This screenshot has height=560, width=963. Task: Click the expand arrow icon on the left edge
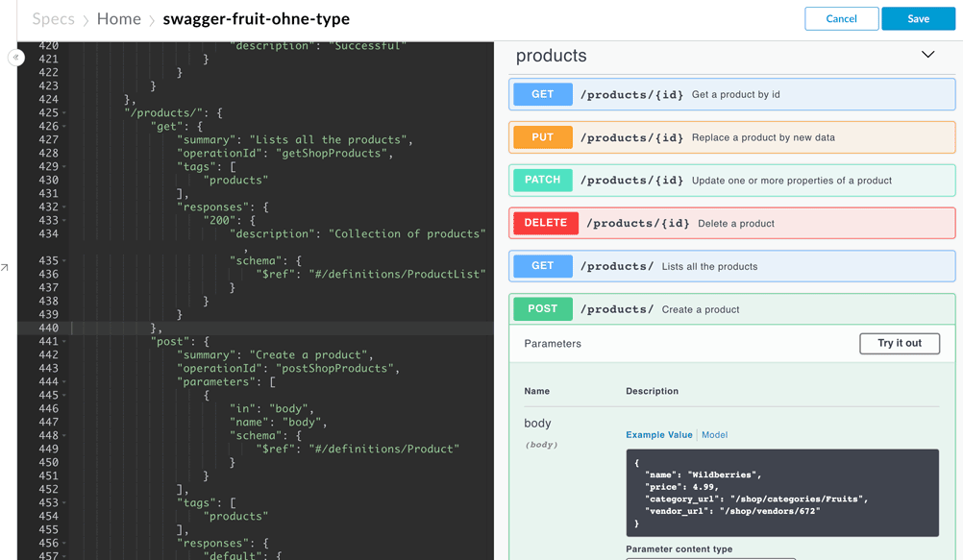[4, 267]
